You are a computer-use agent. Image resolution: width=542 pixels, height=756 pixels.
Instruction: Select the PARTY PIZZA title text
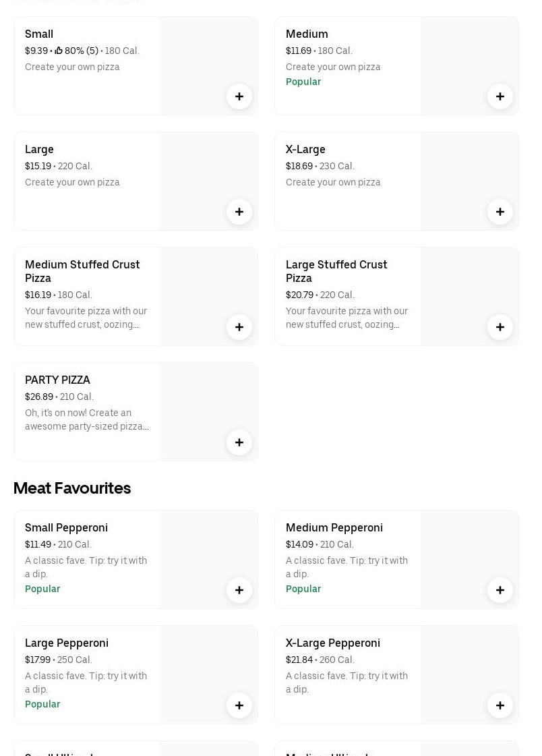pyautogui.click(x=57, y=380)
